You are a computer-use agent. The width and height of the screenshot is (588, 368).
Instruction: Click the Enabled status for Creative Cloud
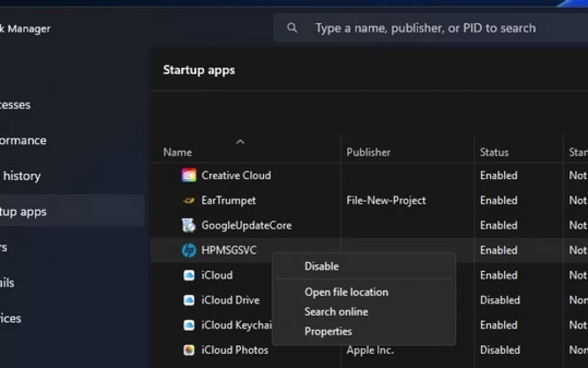click(499, 175)
